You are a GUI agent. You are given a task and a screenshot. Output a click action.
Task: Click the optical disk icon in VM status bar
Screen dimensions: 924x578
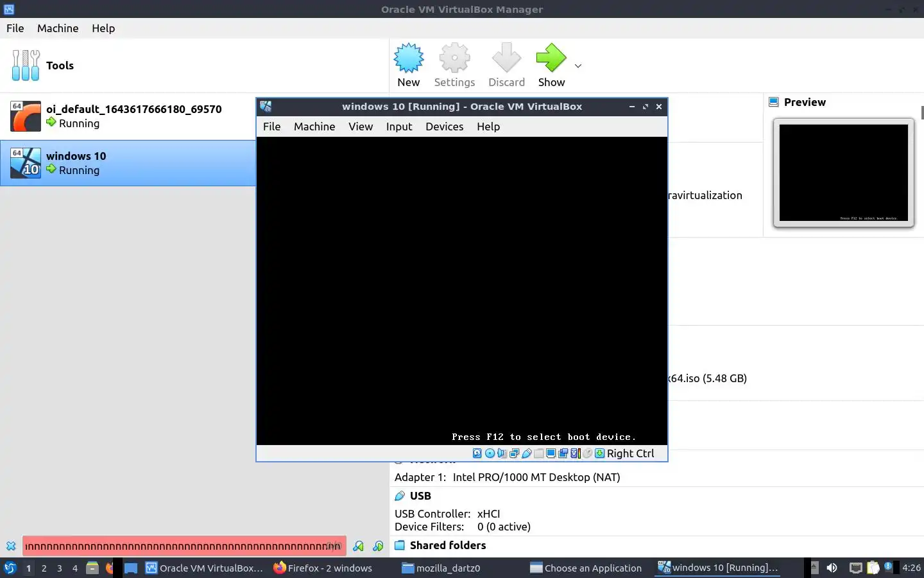point(490,453)
